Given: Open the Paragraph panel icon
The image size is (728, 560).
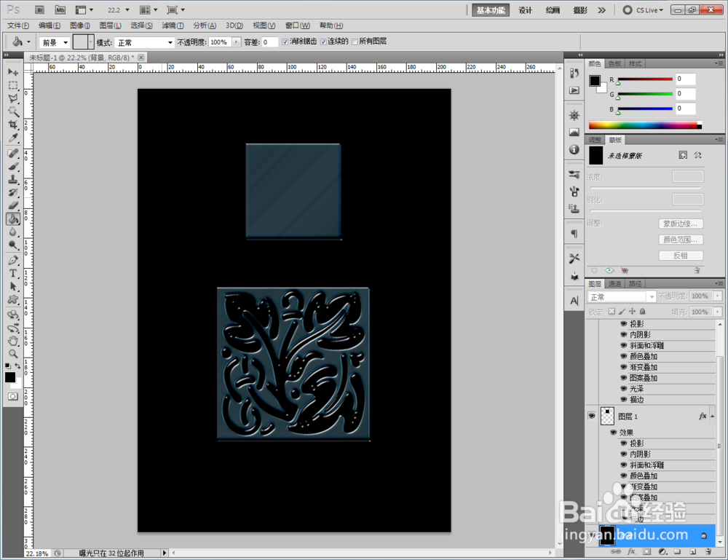Looking at the screenshot, I should (x=574, y=234).
